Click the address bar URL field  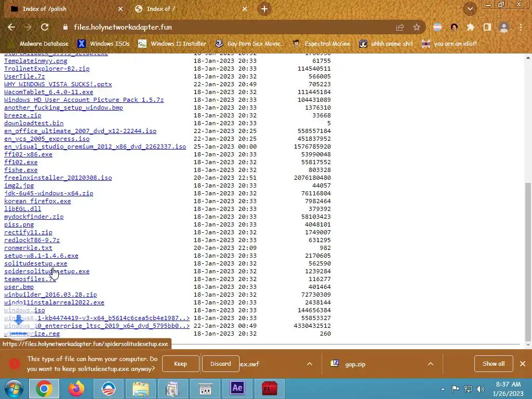coord(224,27)
